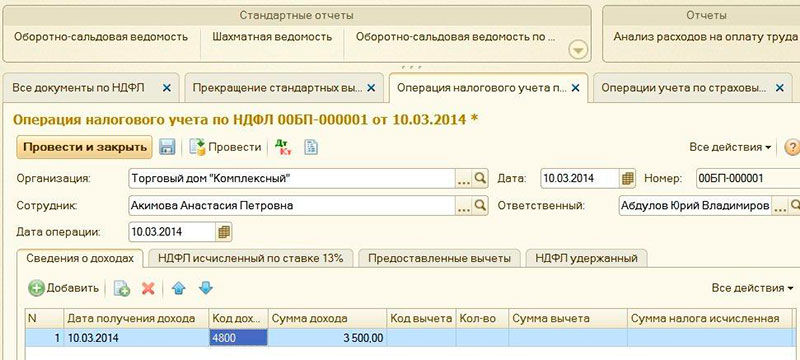
Task: Move row down with blue arrow icon
Action: (x=205, y=289)
